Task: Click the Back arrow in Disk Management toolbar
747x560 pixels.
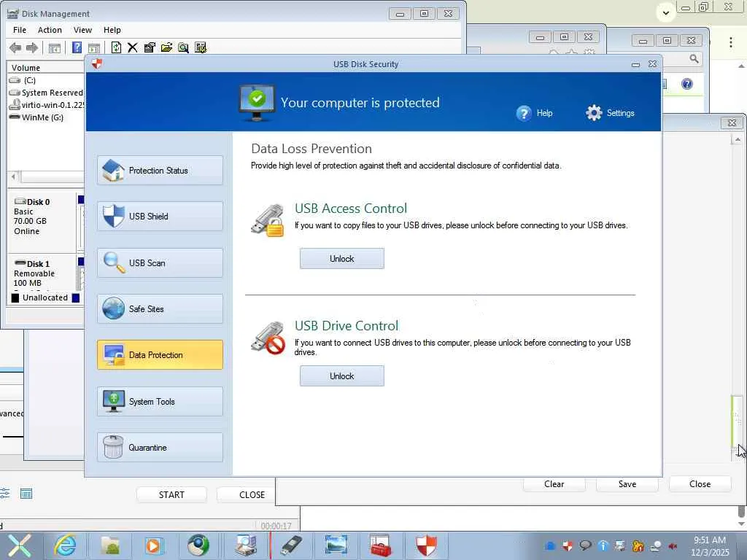Action: tap(15, 47)
